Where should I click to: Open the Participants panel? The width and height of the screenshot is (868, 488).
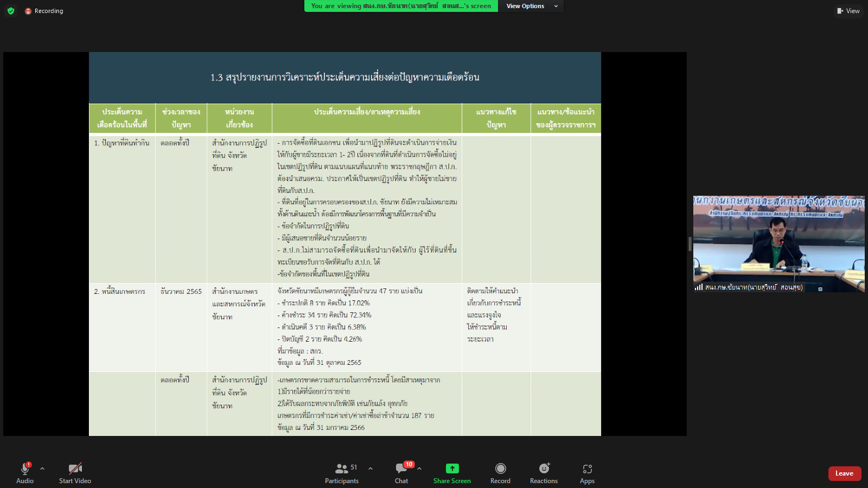click(x=342, y=473)
